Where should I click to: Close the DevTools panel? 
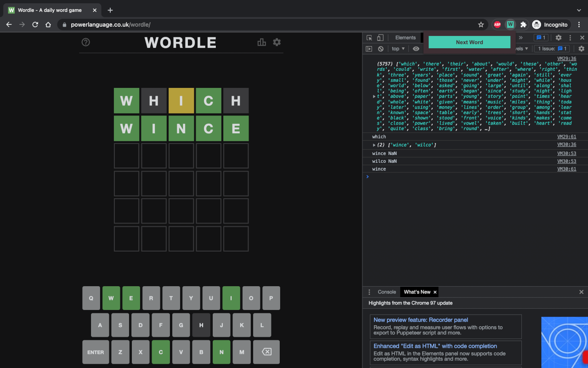(x=582, y=38)
